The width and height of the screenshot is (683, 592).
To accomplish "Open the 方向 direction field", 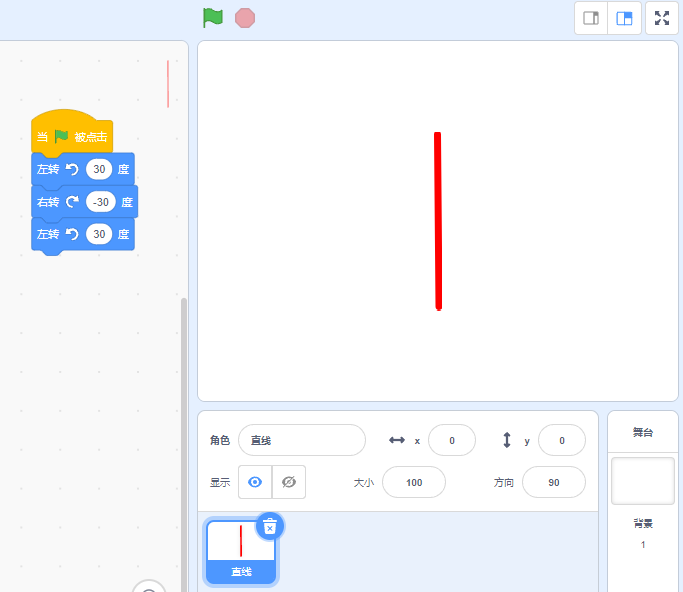I will click(554, 482).
